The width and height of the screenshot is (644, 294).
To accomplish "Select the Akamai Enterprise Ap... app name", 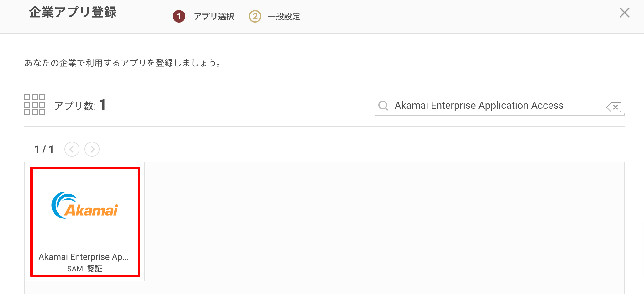I will coord(84,257).
